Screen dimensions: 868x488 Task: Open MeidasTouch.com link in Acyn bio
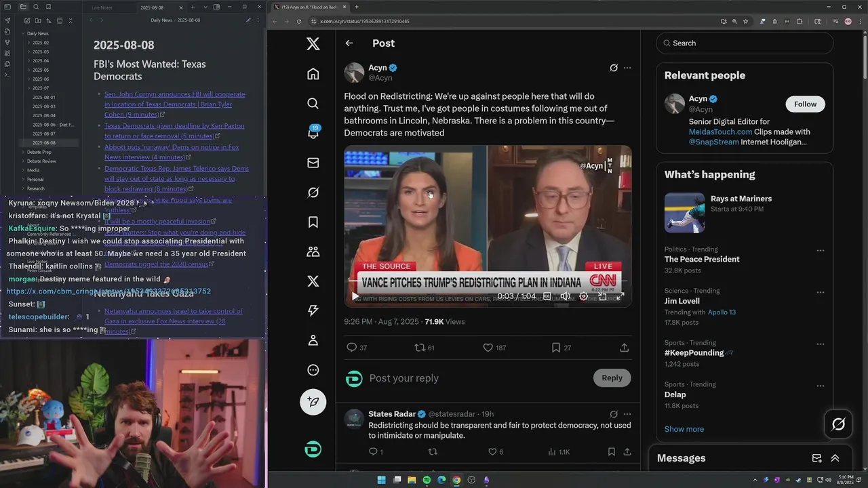click(720, 131)
